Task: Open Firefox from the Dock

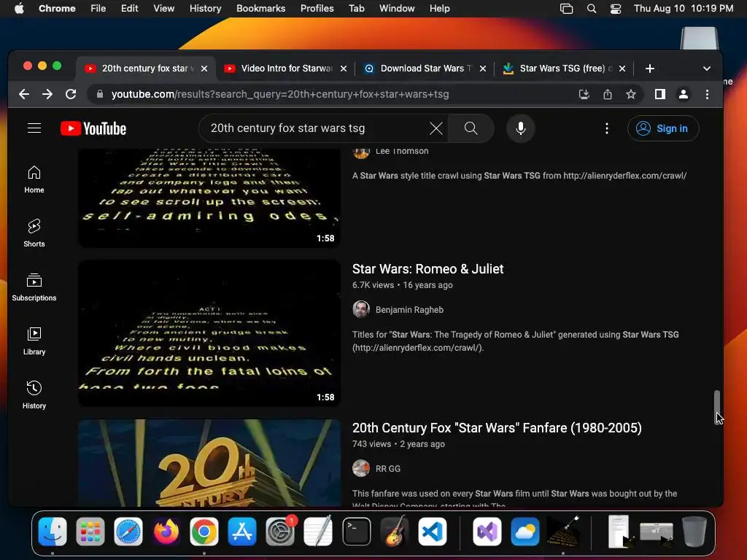Action: point(166,532)
